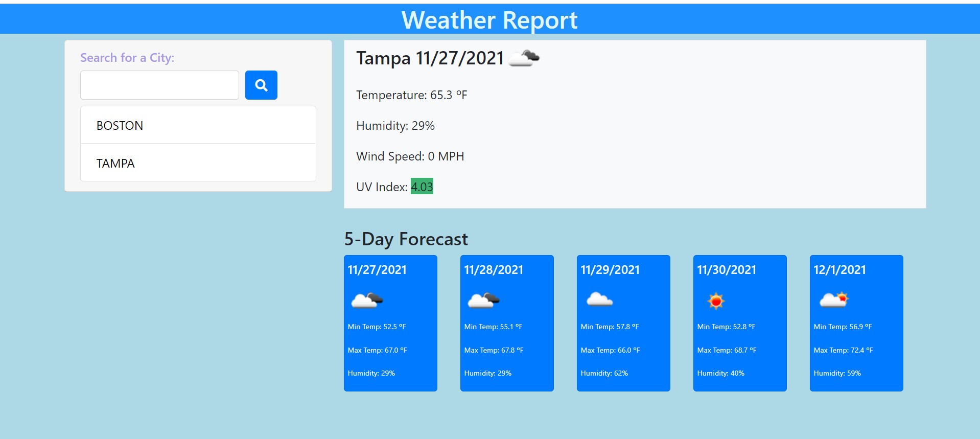This screenshot has width=980, height=439.
Task: Click the city search input field
Action: (x=159, y=85)
